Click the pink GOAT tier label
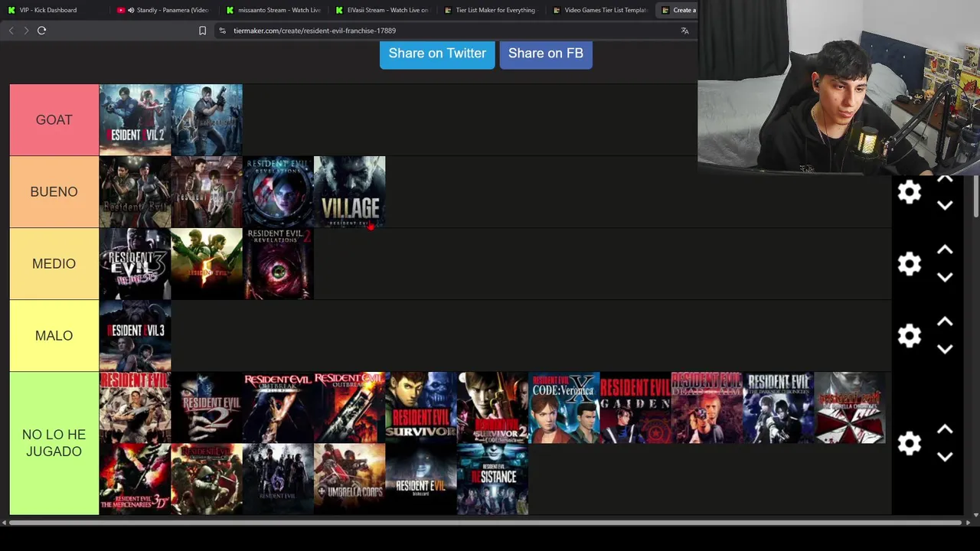Image resolution: width=980 pixels, height=551 pixels. pos(54,120)
